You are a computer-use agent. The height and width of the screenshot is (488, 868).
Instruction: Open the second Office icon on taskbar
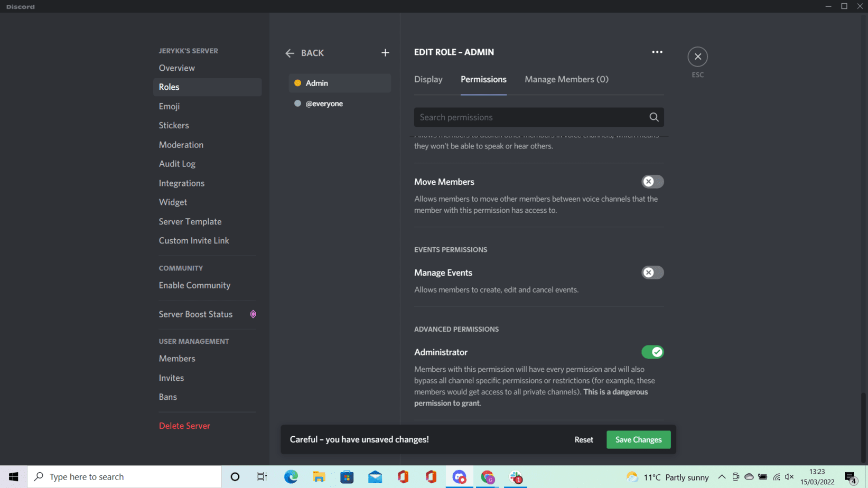[x=431, y=477]
